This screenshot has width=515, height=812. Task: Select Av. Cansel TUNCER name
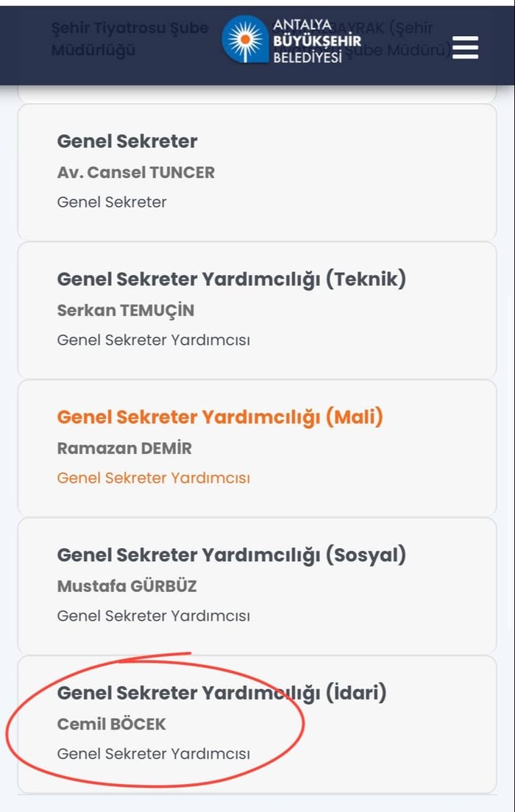coord(136,173)
